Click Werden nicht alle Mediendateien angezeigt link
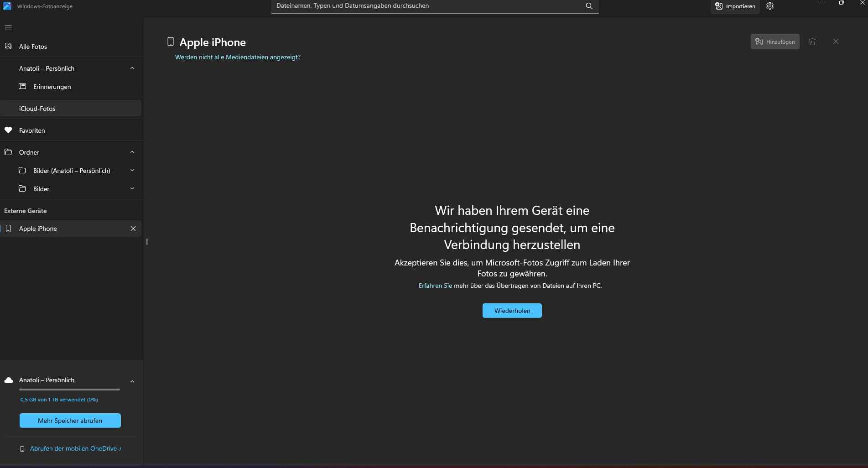The width and height of the screenshot is (868, 468). tap(238, 57)
